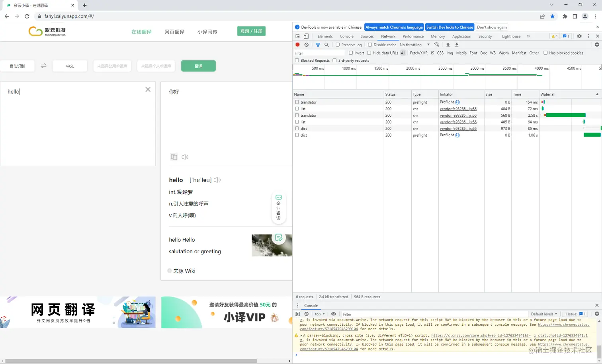Image resolution: width=602 pixels, height=364 pixels.
Task: Open target language selector 中文
Action: [x=70, y=66]
